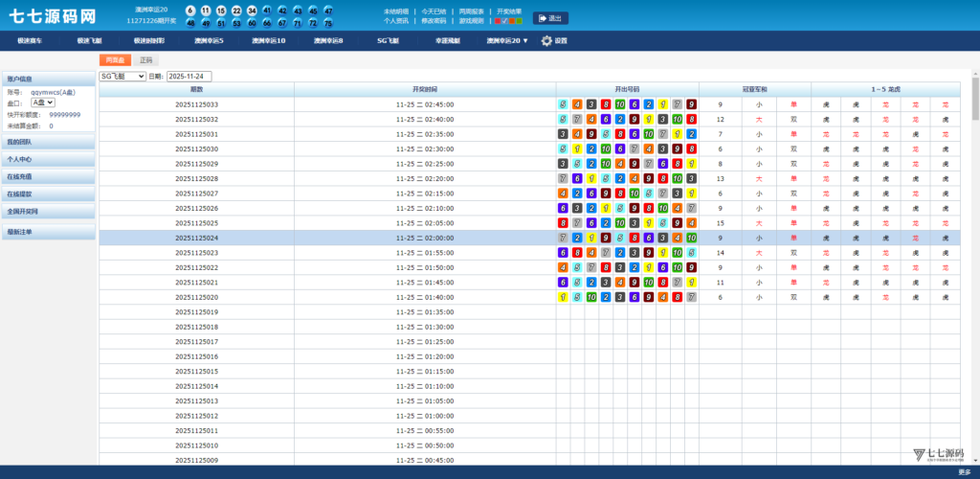
Task: Click the 七七源码网 logo at top left
Action: [x=53, y=16]
